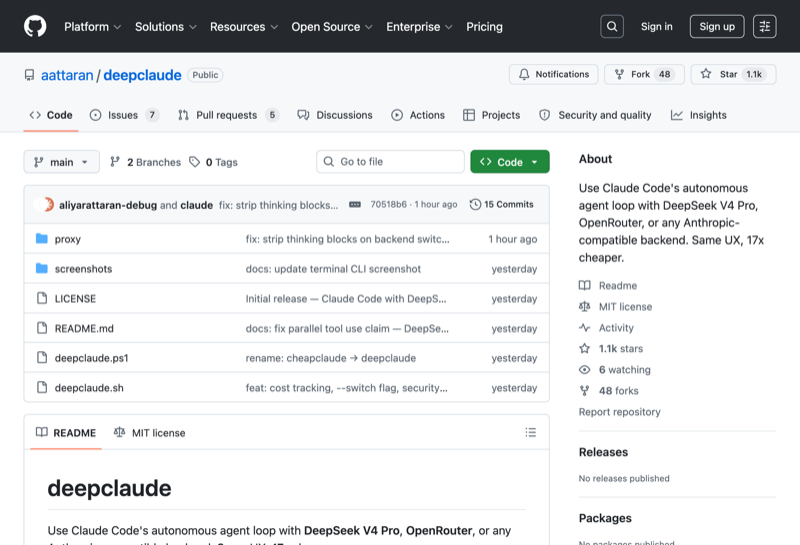Click the Pricing link
The image size is (800, 545).
[x=484, y=27]
